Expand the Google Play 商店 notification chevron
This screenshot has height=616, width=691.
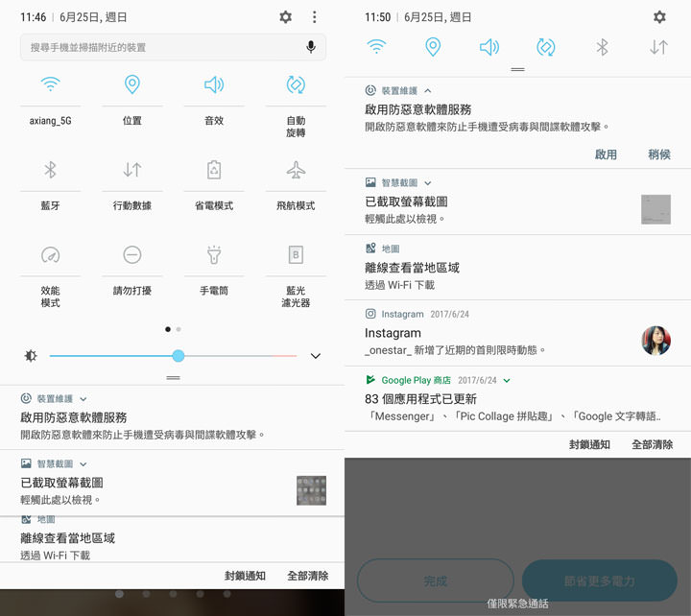point(507,381)
